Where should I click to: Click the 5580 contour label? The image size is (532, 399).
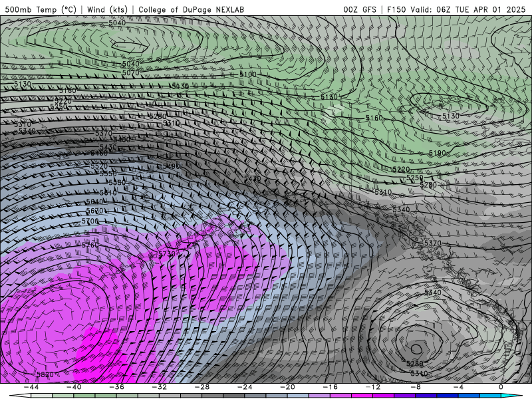tap(117, 182)
